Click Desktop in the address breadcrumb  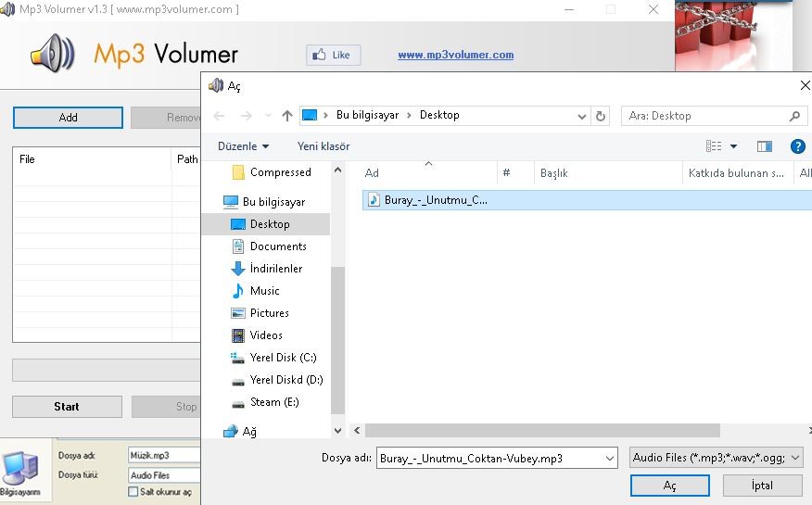[x=439, y=115]
